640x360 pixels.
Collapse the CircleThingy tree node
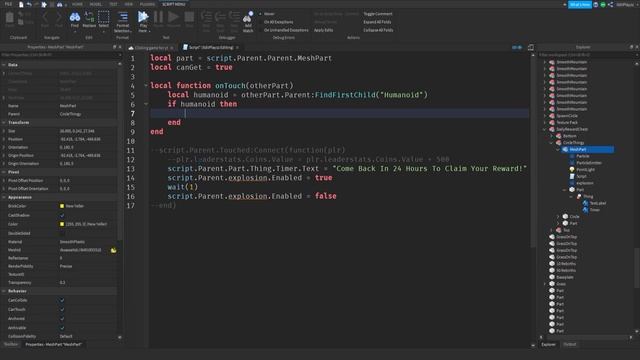coord(551,143)
